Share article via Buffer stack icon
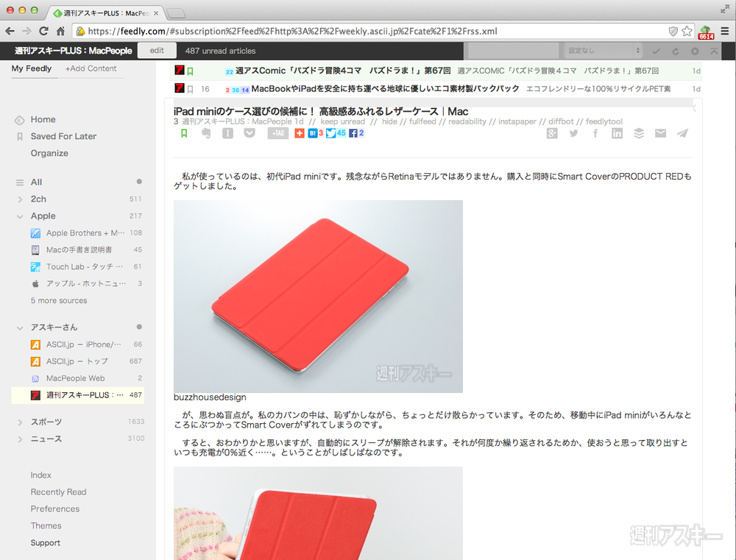 [638, 133]
